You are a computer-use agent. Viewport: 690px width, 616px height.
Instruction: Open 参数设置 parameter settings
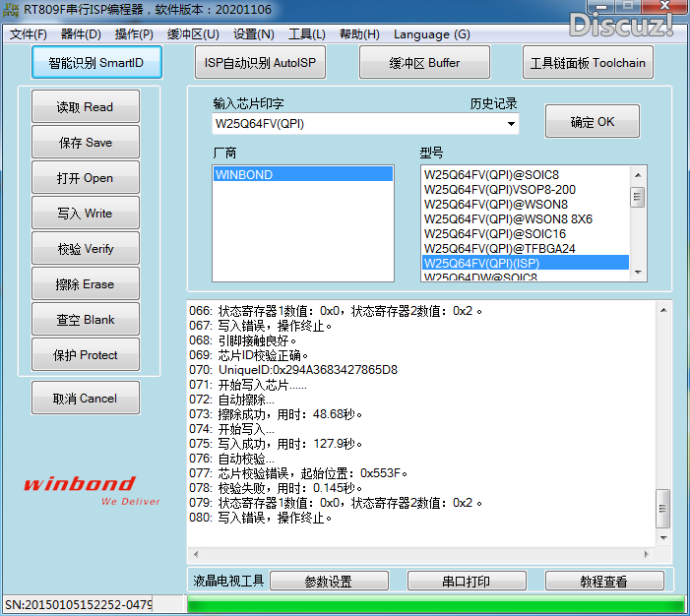tap(329, 581)
